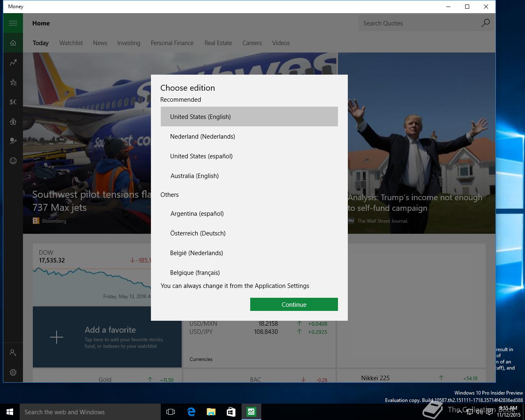This screenshot has height=420, width=525.
Task: Open Settings gear in Money sidebar
Action: [x=13, y=372]
